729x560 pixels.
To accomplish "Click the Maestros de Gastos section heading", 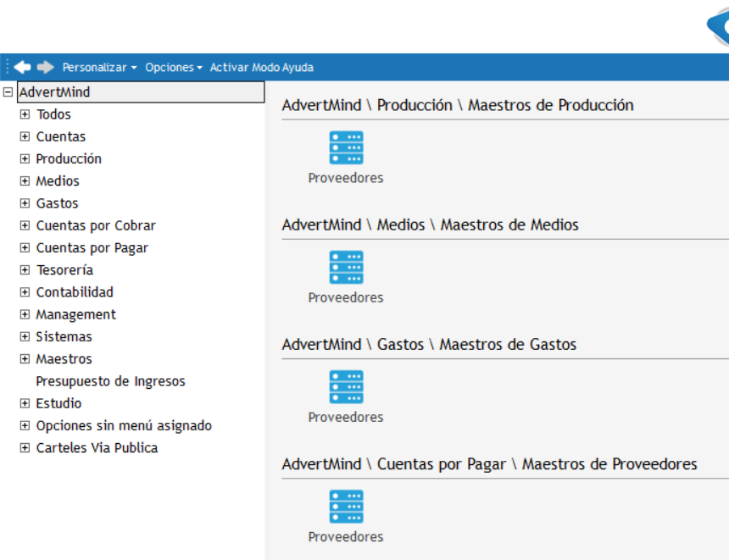I will coord(429,345).
